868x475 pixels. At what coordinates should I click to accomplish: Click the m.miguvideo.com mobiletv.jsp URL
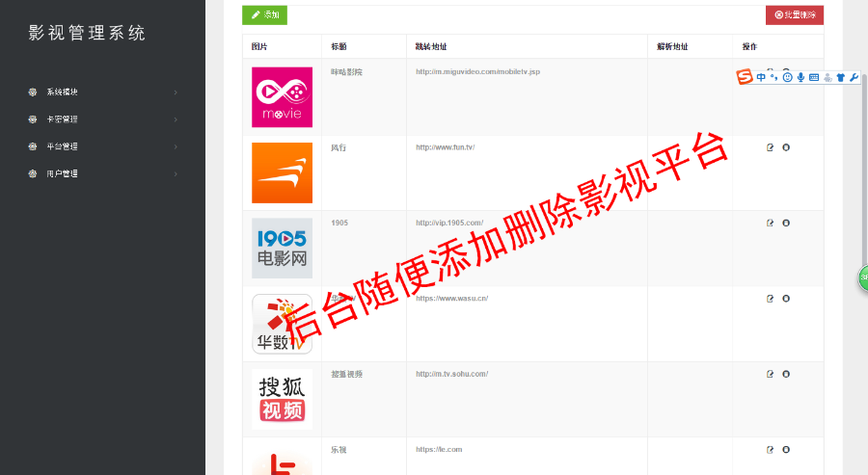point(477,72)
